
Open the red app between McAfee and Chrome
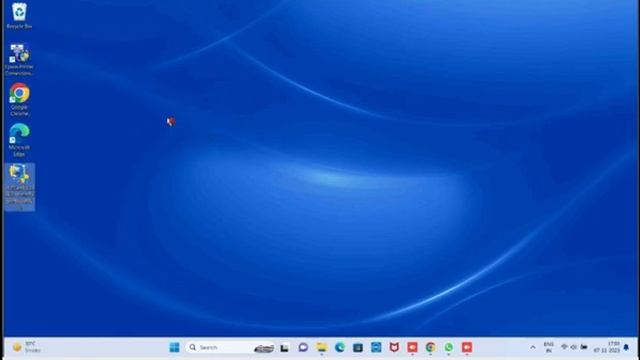(x=412, y=347)
